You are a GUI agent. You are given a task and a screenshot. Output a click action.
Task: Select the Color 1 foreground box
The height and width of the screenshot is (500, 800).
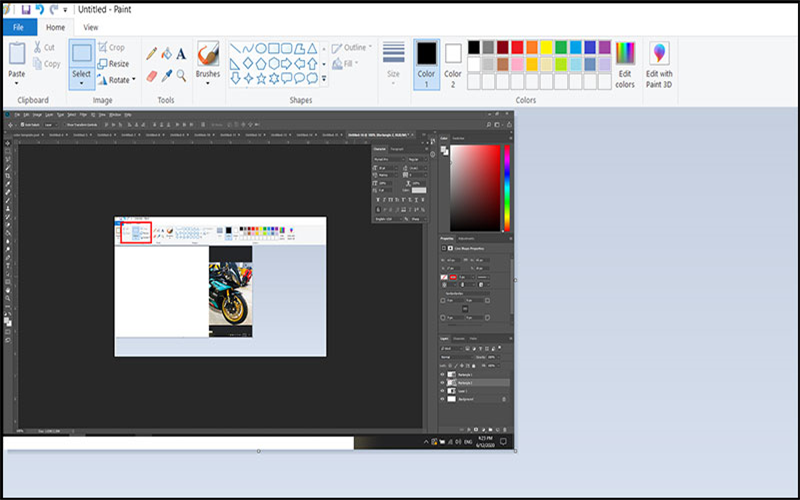click(427, 65)
